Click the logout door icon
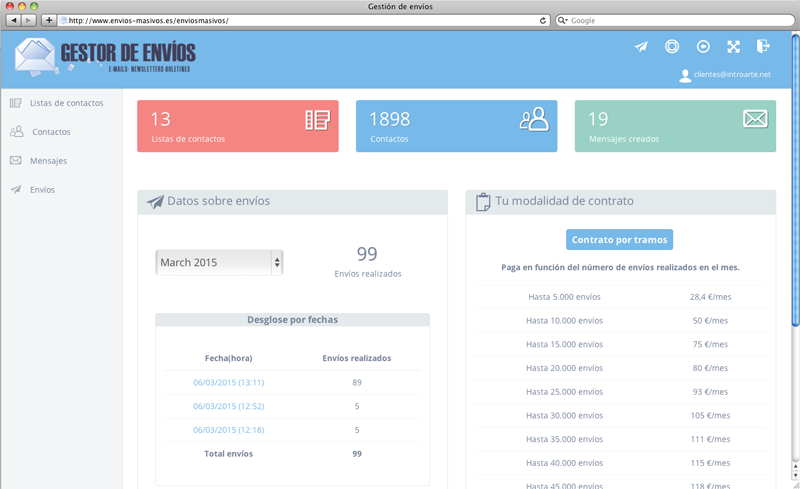Image resolution: width=800 pixels, height=489 pixels. point(763,46)
